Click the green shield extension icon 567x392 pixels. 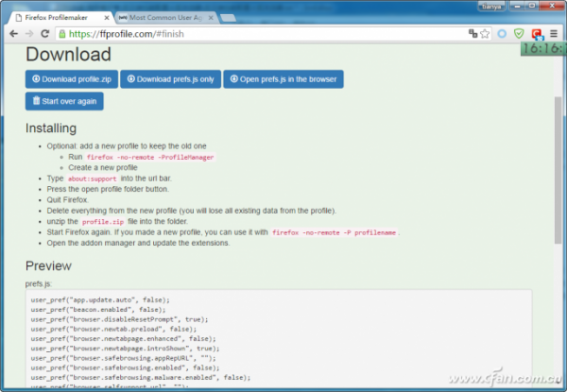519,33
